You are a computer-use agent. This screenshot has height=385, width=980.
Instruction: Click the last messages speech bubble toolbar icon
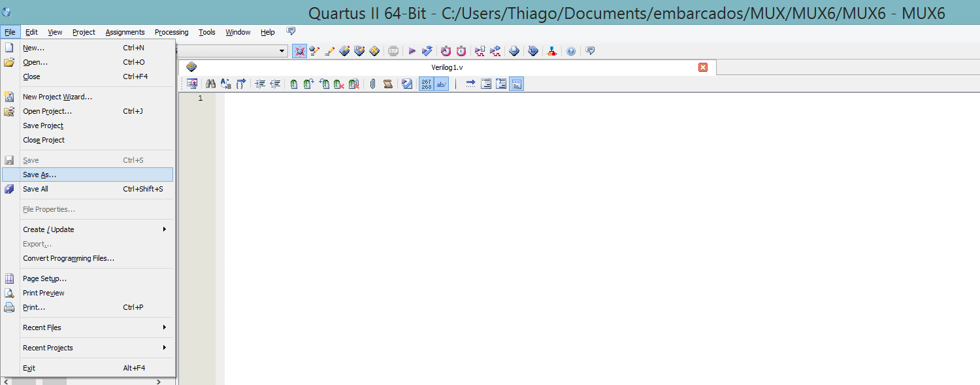(590, 51)
